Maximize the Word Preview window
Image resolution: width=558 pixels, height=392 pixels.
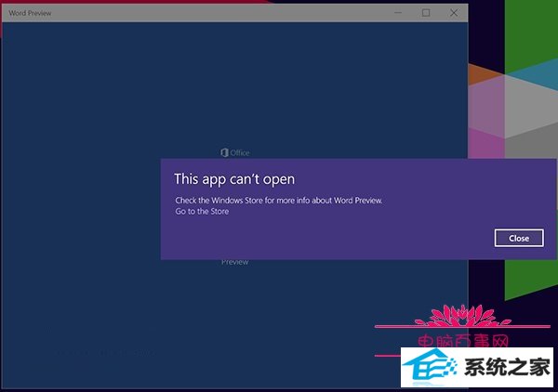coord(426,13)
